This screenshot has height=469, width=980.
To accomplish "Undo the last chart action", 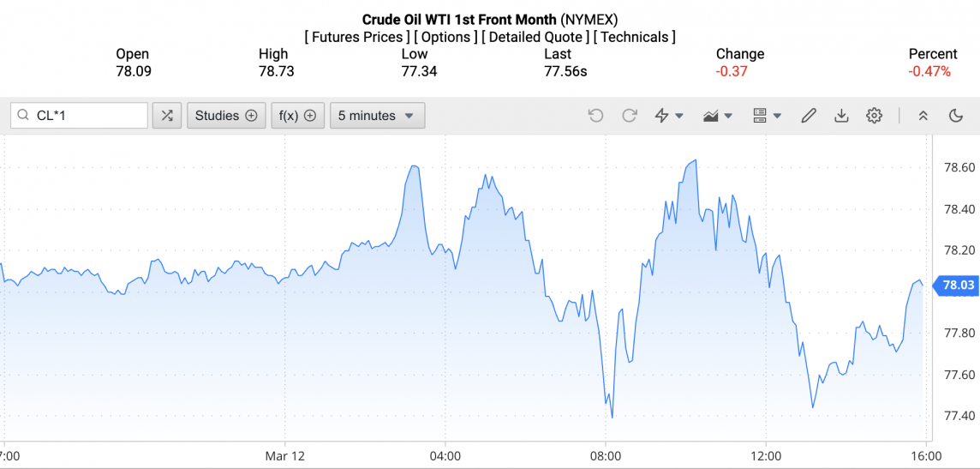I will tap(596, 116).
